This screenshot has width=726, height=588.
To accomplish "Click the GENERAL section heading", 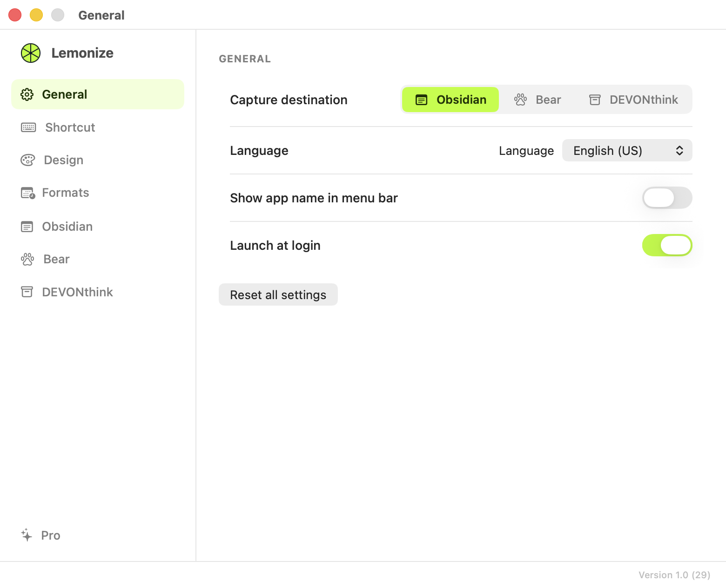I will point(245,59).
